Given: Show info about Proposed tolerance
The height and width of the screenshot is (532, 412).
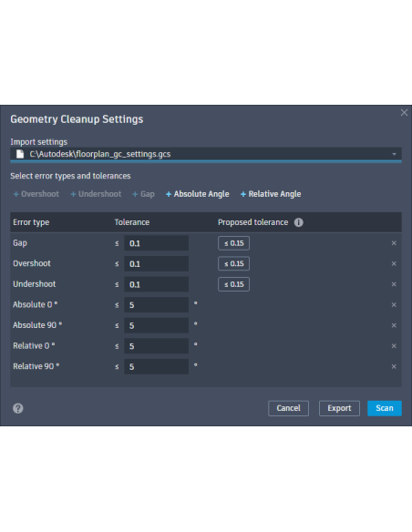Looking at the screenshot, I should (299, 222).
